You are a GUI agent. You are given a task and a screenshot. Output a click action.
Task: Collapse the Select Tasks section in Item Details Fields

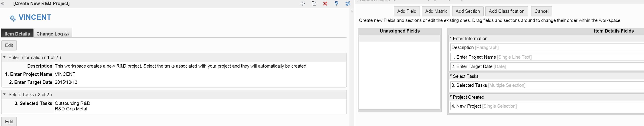point(451,76)
